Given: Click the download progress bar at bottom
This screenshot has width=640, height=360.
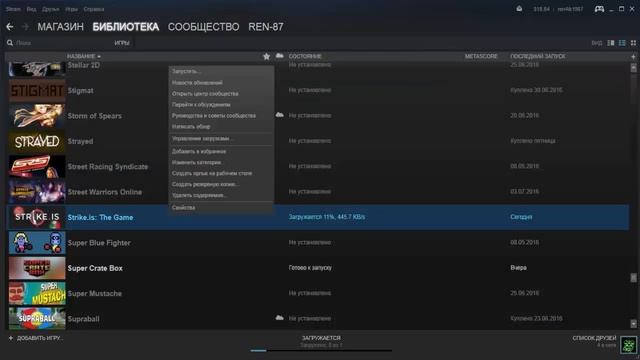Looking at the screenshot, I should point(321,350).
